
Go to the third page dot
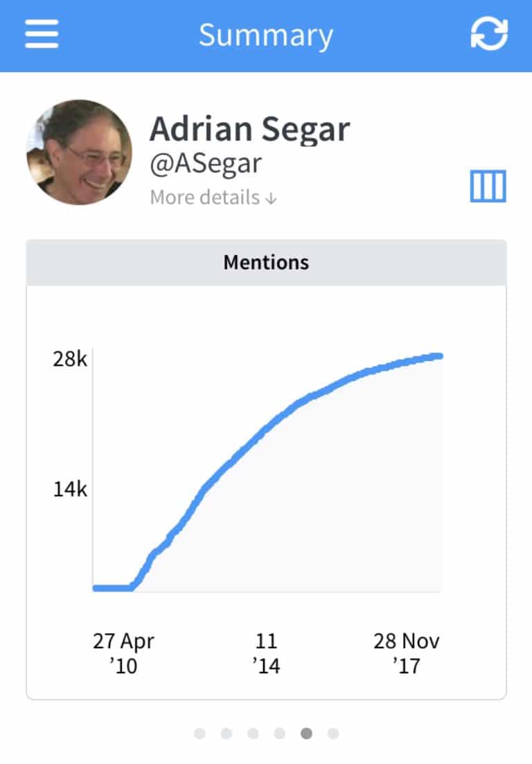pos(253,734)
